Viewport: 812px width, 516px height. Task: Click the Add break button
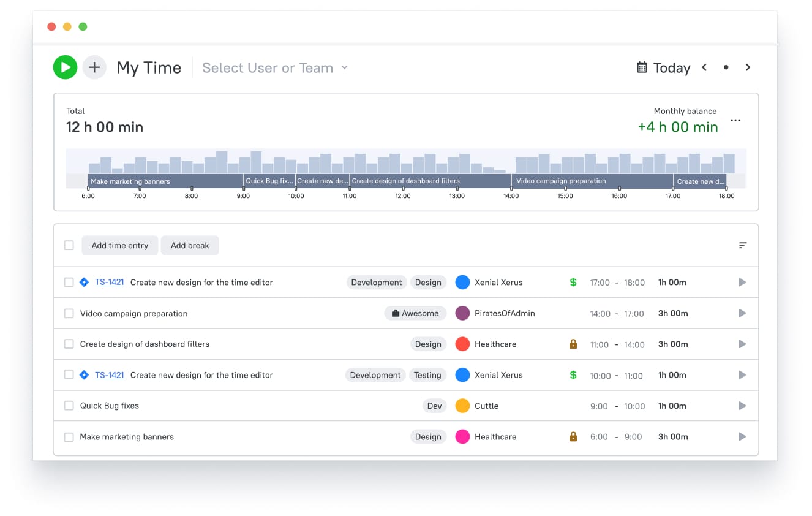[x=190, y=245]
